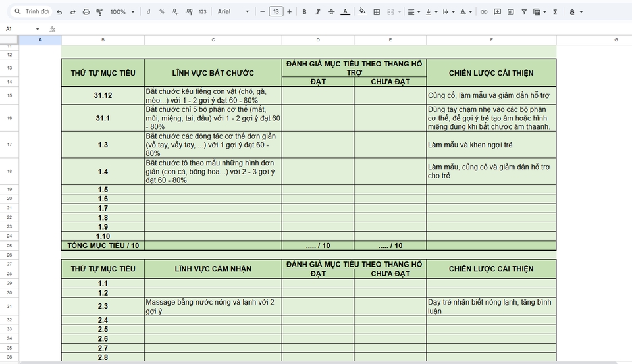632x364 pixels.
Task: Increase font size with plus button
Action: coord(289,12)
